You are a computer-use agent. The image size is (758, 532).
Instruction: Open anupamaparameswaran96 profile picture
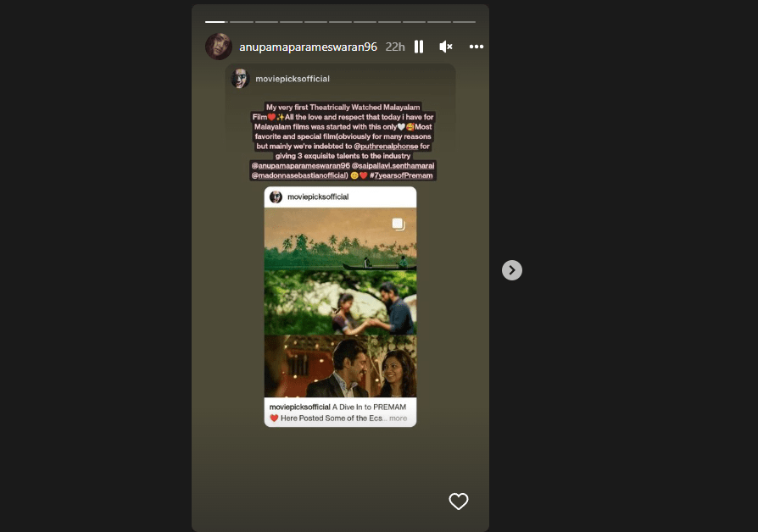pos(219,47)
